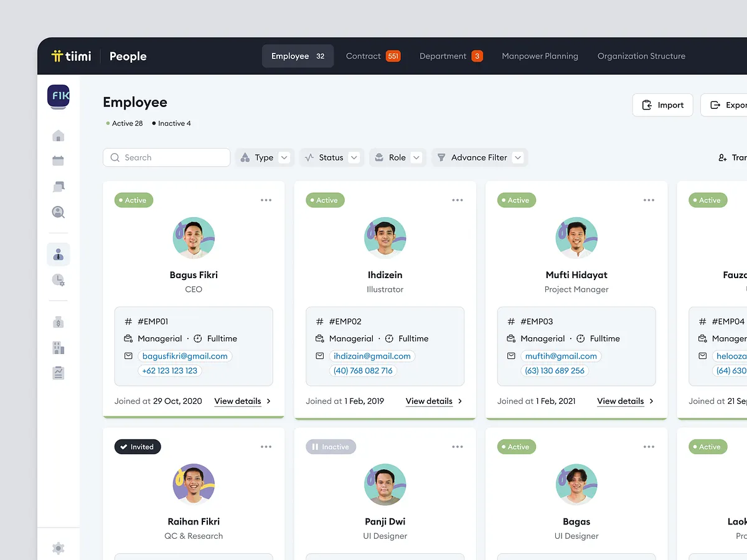Open the Status filter dropdown

(332, 157)
